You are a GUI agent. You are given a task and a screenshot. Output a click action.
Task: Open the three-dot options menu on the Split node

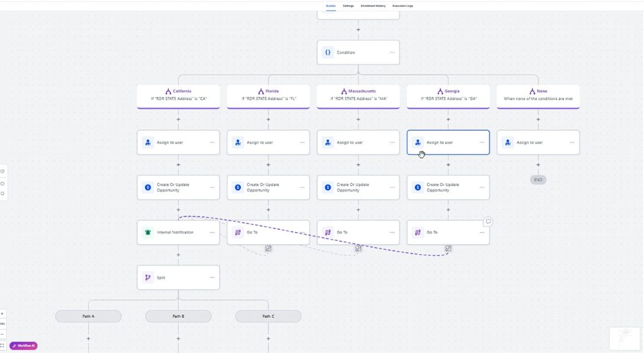tap(212, 277)
